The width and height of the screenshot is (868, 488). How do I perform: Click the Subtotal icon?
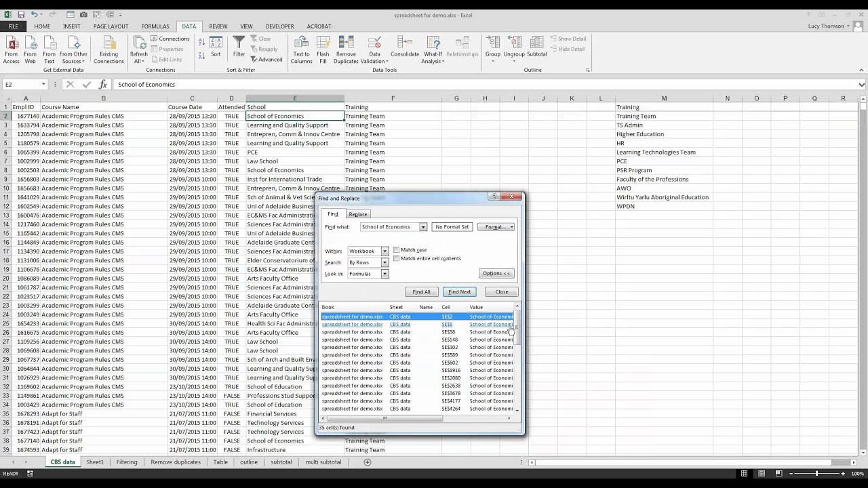[x=537, y=47]
